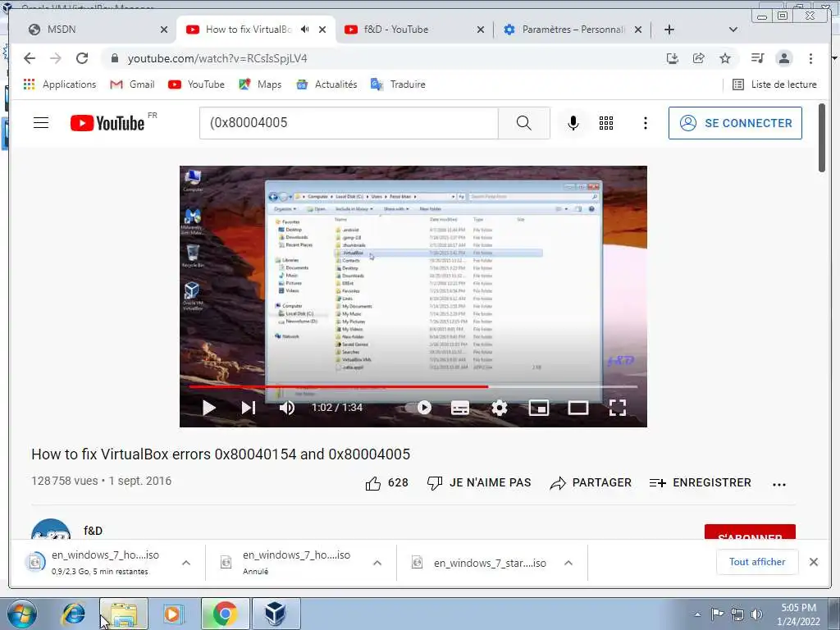840x630 pixels.
Task: Show hidden system tray icons
Action: (697, 614)
